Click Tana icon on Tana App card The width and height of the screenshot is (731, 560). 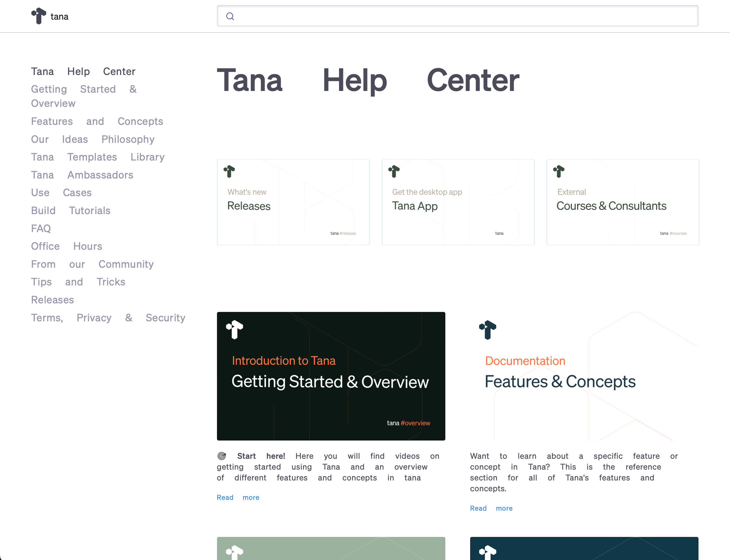pos(394,172)
